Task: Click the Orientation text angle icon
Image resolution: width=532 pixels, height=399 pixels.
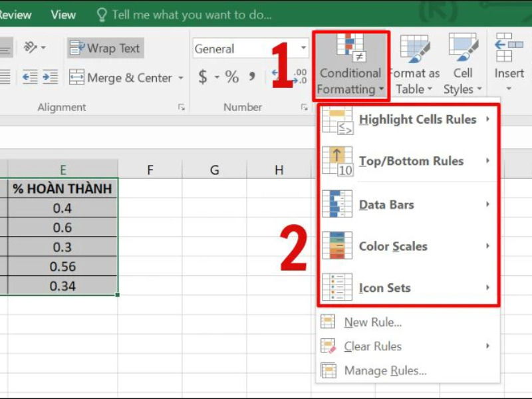Action: tap(30, 47)
